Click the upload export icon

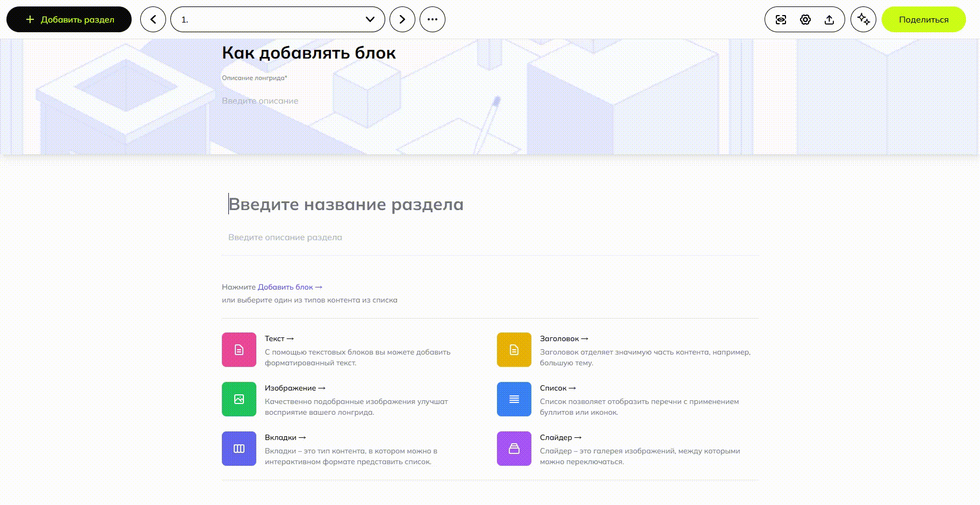point(830,20)
